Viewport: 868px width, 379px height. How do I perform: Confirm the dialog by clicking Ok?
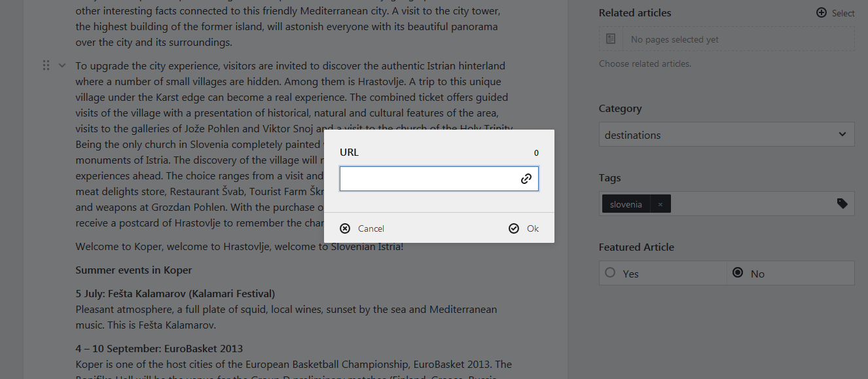pos(532,228)
